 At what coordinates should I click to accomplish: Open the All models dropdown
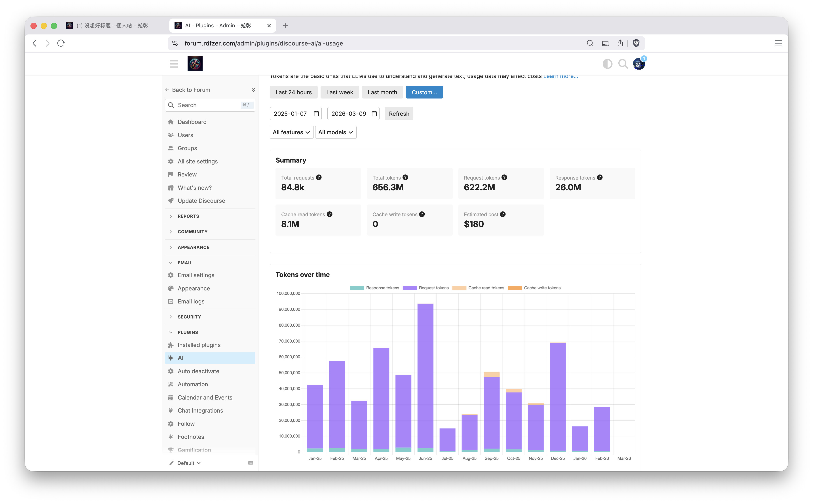coord(335,132)
